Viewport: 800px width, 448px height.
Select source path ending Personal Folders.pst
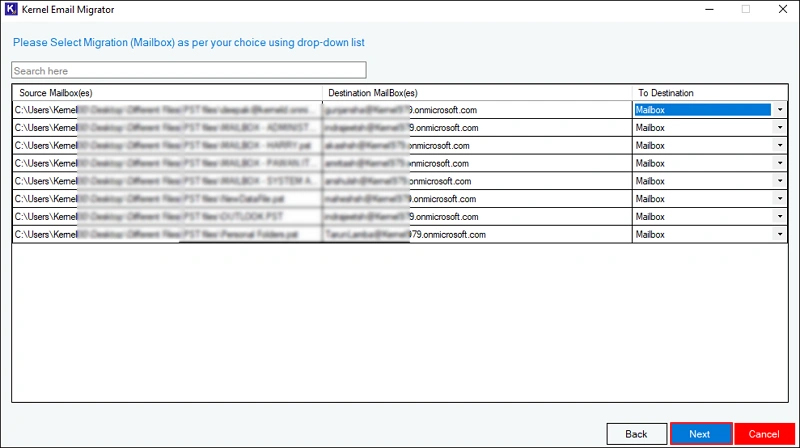[x=167, y=234]
